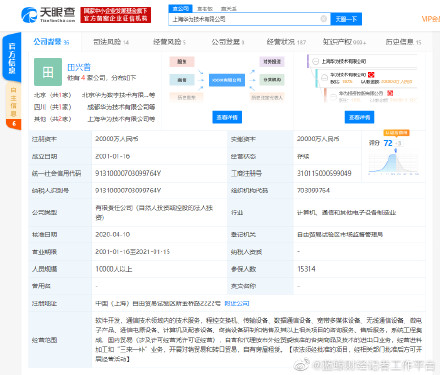Open 北京华为数字技术有限 company link
440x375 pixels.
[119, 95]
